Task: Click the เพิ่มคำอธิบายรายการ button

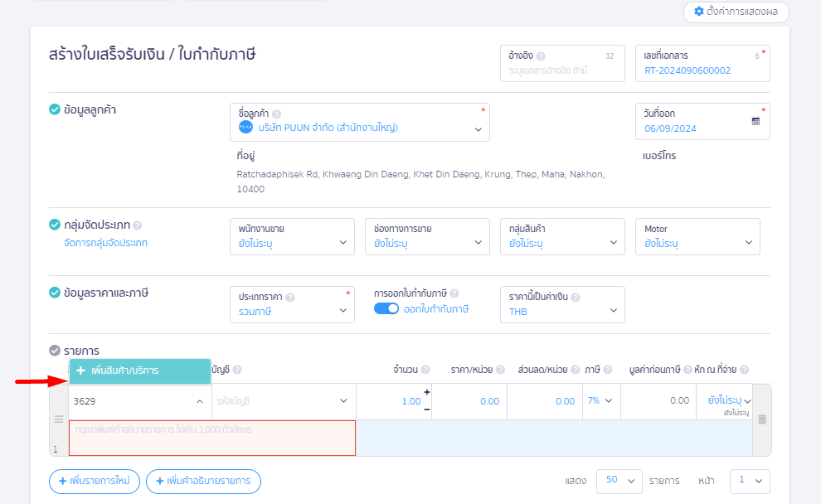Action: pos(203,482)
